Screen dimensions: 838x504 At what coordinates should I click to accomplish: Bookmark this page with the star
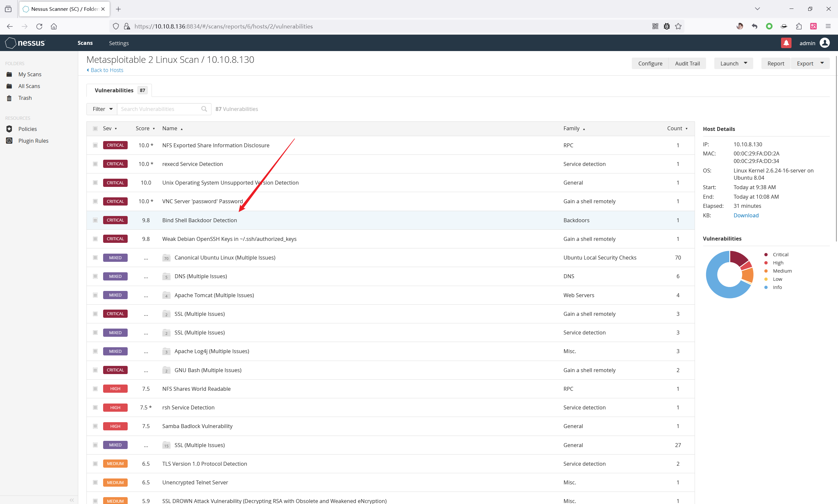(678, 27)
